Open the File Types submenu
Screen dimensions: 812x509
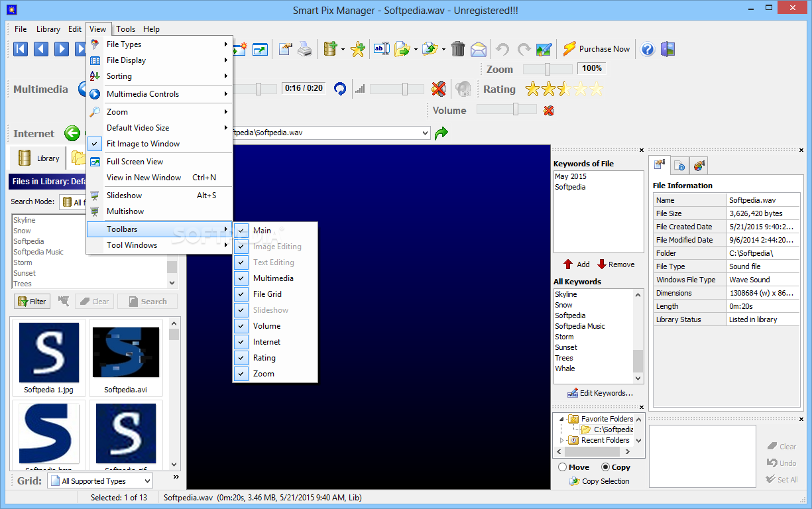point(159,44)
